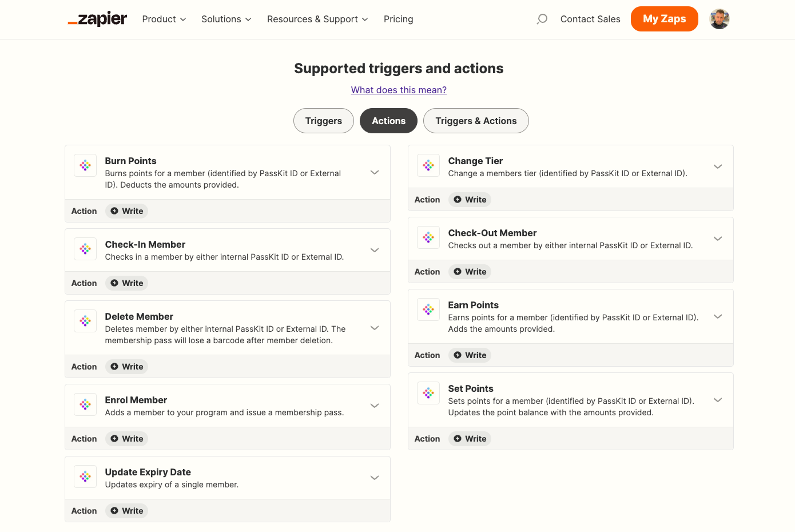Show the Triggers & Actions tab
This screenshot has width=795, height=532.
point(476,121)
